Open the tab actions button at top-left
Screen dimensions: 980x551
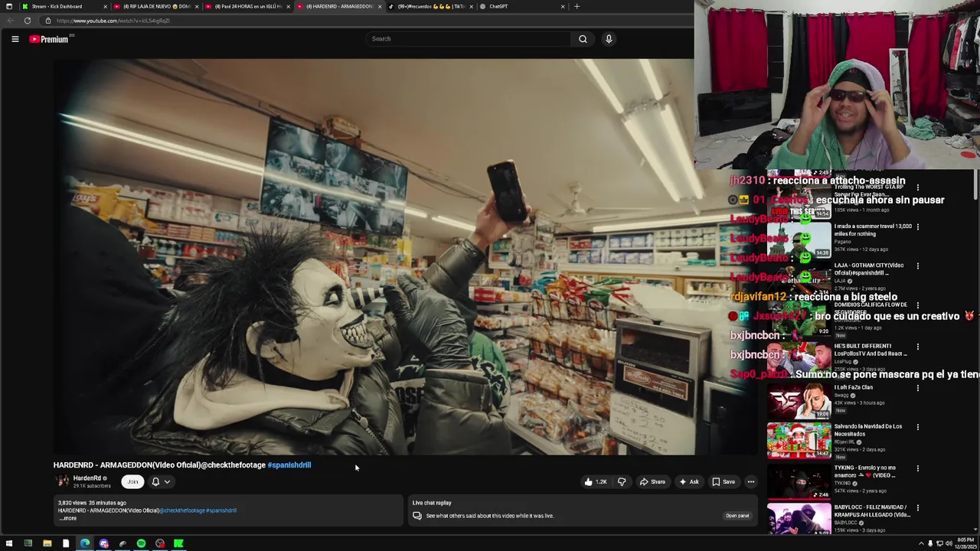point(8,6)
